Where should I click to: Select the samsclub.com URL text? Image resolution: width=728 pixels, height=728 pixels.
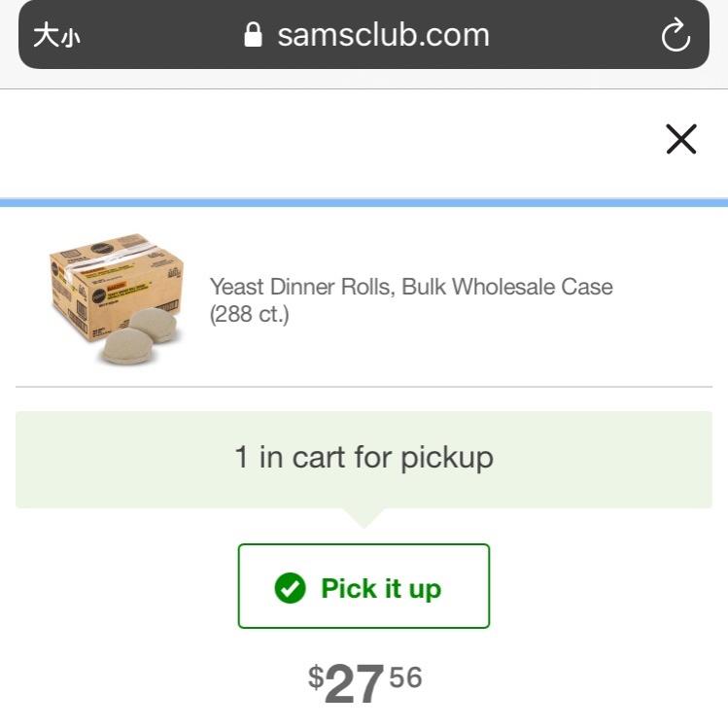(x=383, y=35)
